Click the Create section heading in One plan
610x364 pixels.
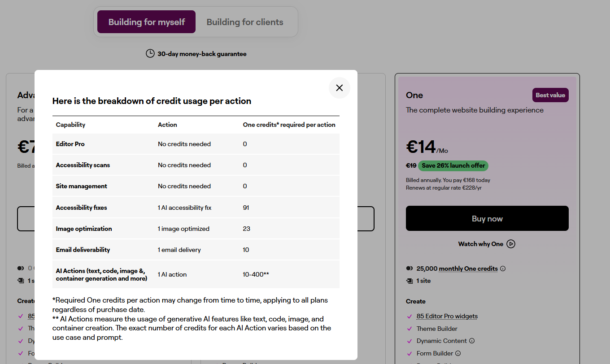point(416,301)
